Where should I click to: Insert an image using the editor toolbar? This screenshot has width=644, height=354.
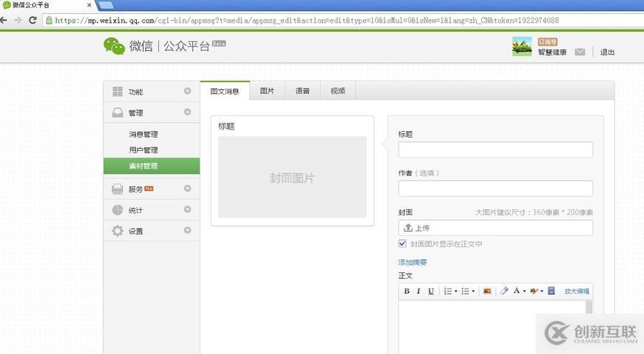pos(487,291)
